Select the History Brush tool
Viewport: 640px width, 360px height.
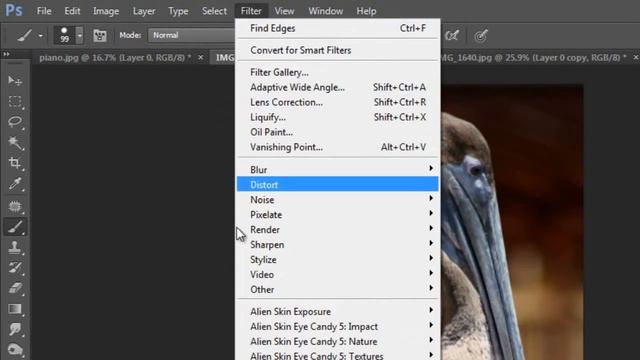pos(15,268)
